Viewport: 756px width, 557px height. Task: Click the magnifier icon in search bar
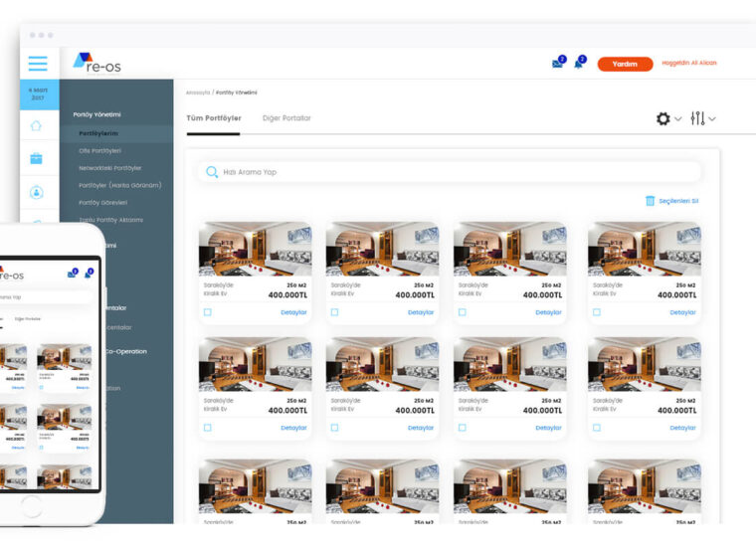tap(212, 172)
